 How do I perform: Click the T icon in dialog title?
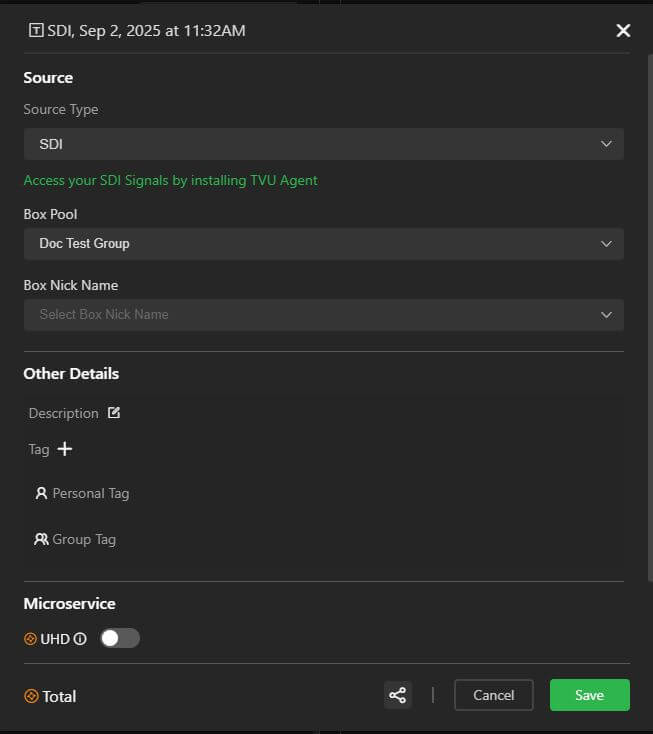point(37,31)
